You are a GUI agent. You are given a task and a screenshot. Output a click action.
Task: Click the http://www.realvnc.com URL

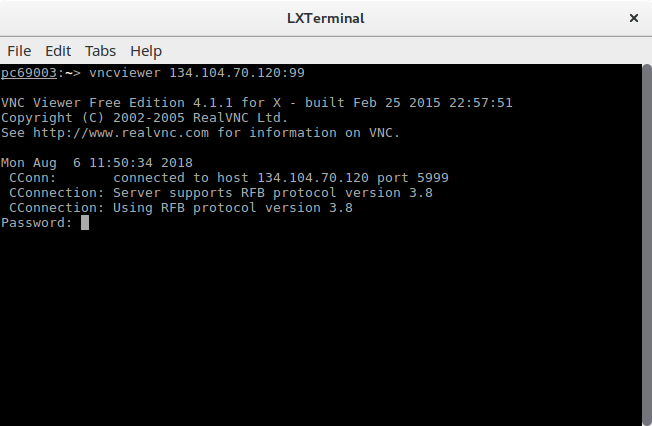point(121,133)
